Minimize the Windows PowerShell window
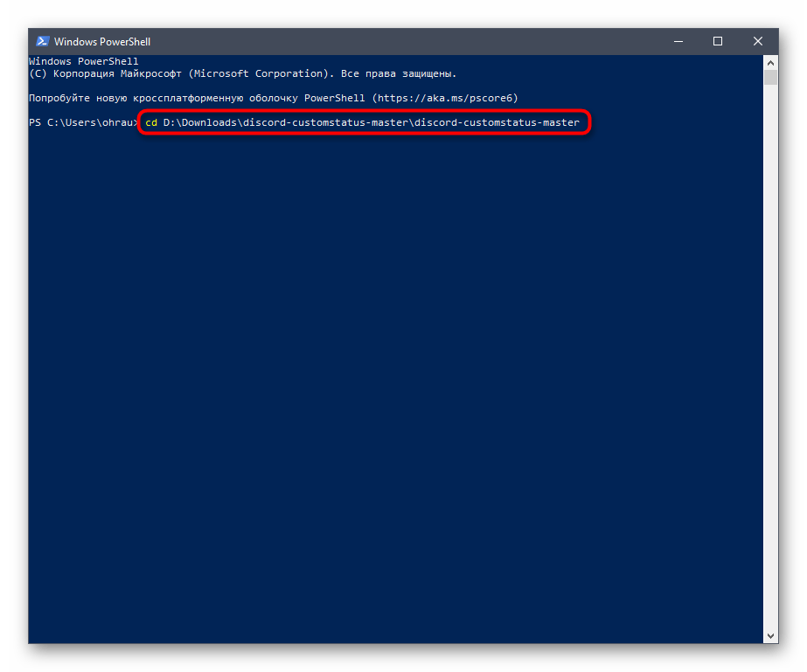The width and height of the screenshot is (807, 672). tap(678, 41)
